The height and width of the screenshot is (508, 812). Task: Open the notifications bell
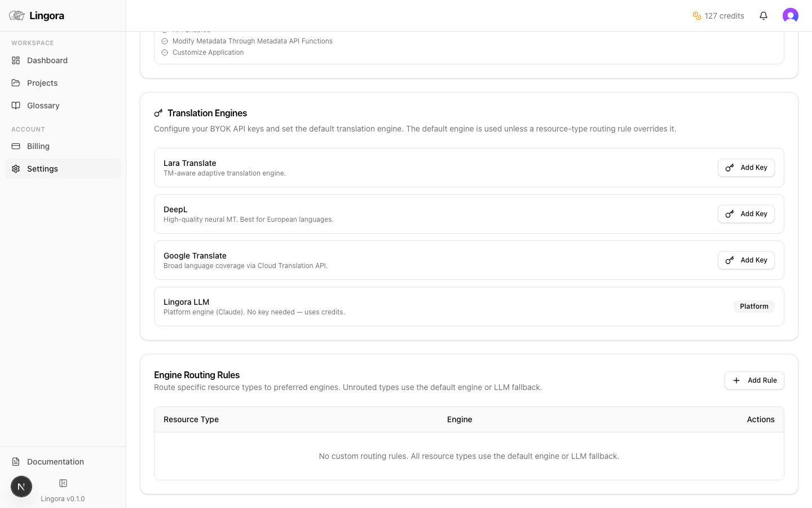coord(764,16)
